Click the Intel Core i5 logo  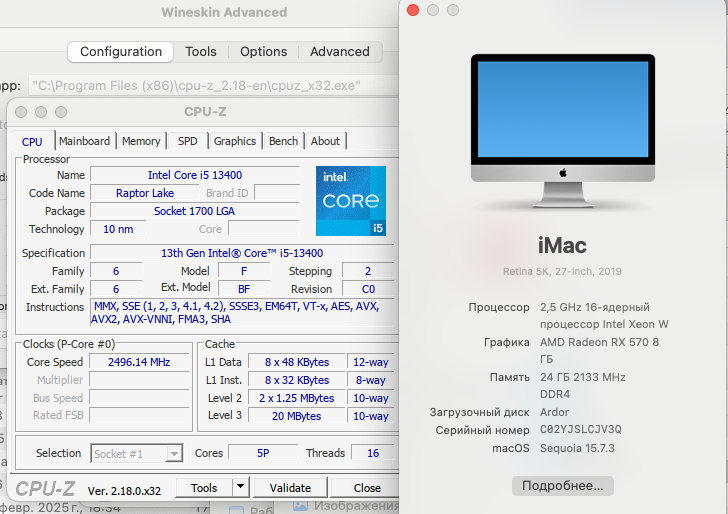click(351, 201)
